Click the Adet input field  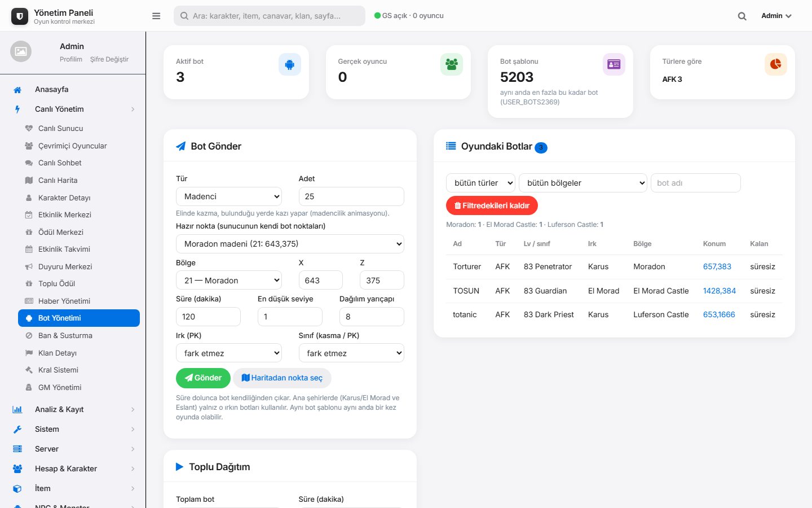(351, 196)
